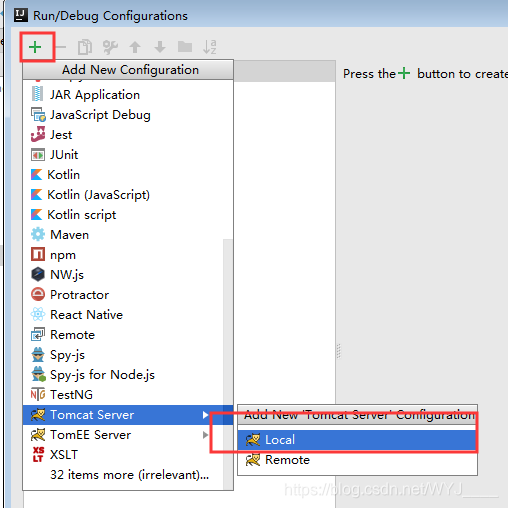Click the Jest icon in the list
This screenshot has width=508, height=508.
[38, 134]
